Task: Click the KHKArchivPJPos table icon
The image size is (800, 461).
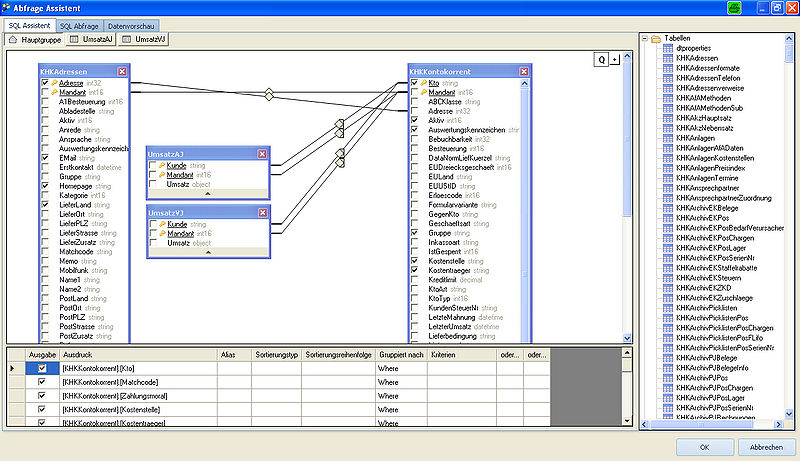Action: click(668, 378)
